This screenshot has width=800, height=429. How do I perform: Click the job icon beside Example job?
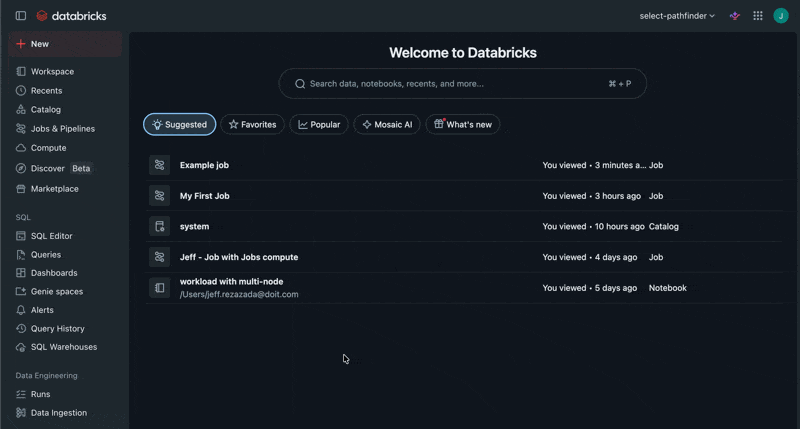(160, 165)
